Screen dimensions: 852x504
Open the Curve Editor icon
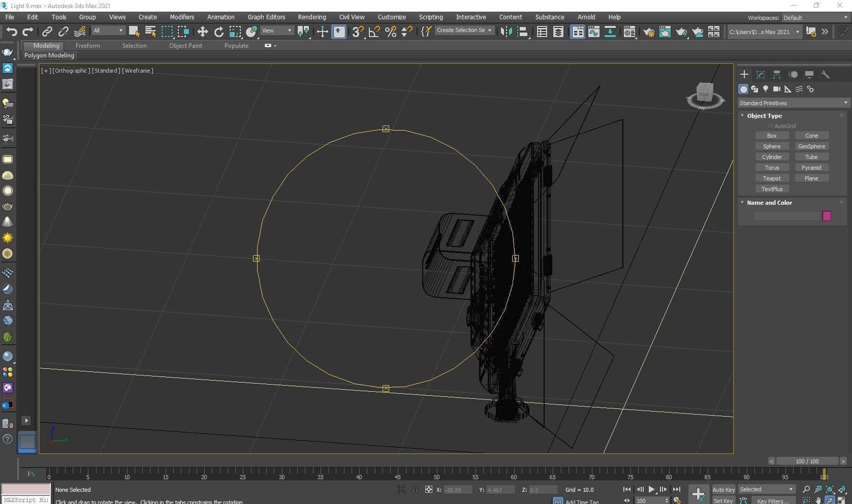[x=593, y=31]
